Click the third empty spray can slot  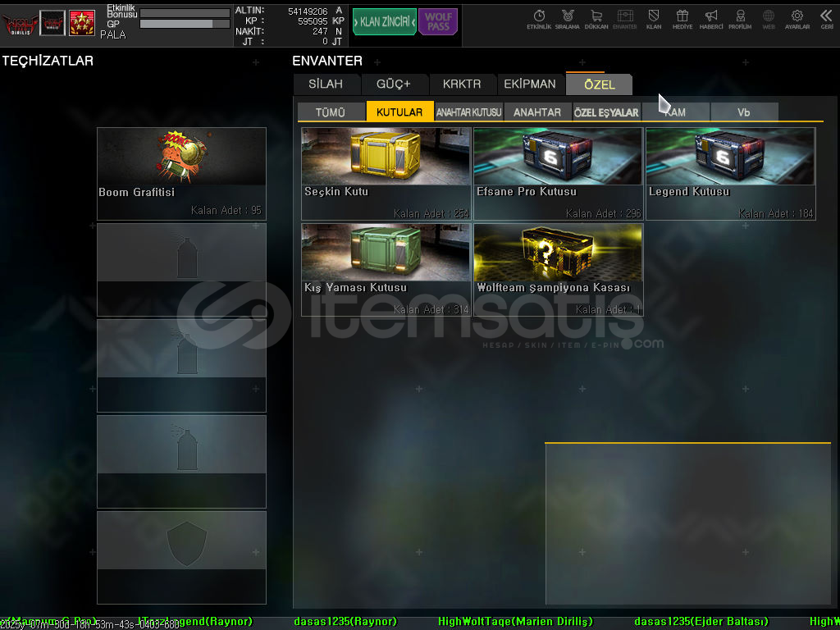coord(181,461)
